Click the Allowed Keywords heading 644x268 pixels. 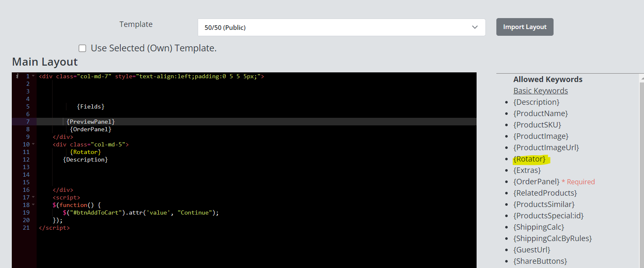click(x=548, y=80)
